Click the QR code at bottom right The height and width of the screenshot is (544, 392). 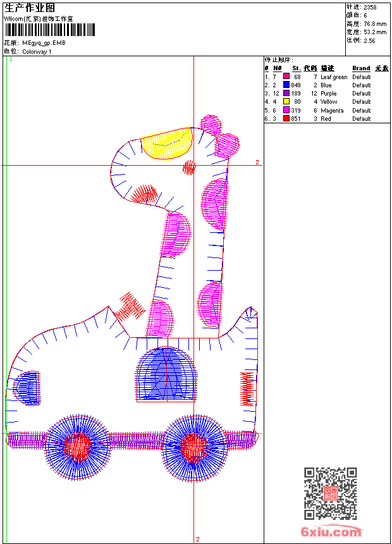330,493
